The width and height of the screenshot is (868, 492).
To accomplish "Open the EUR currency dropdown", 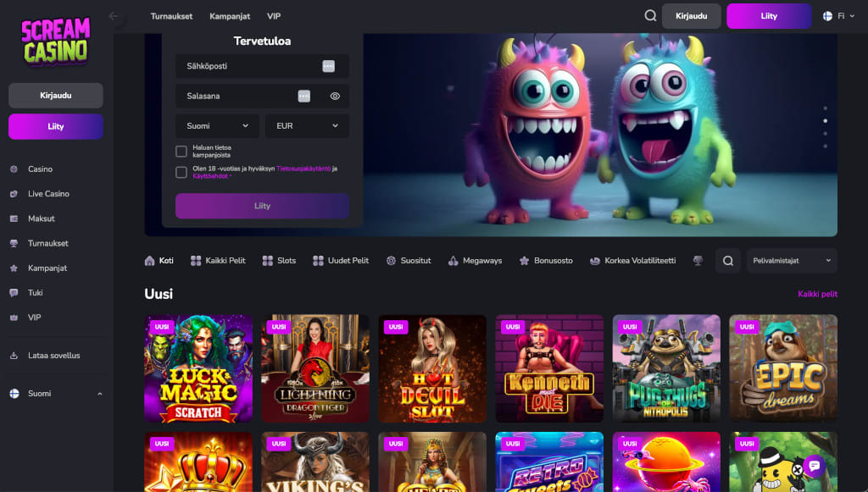I will tap(307, 125).
